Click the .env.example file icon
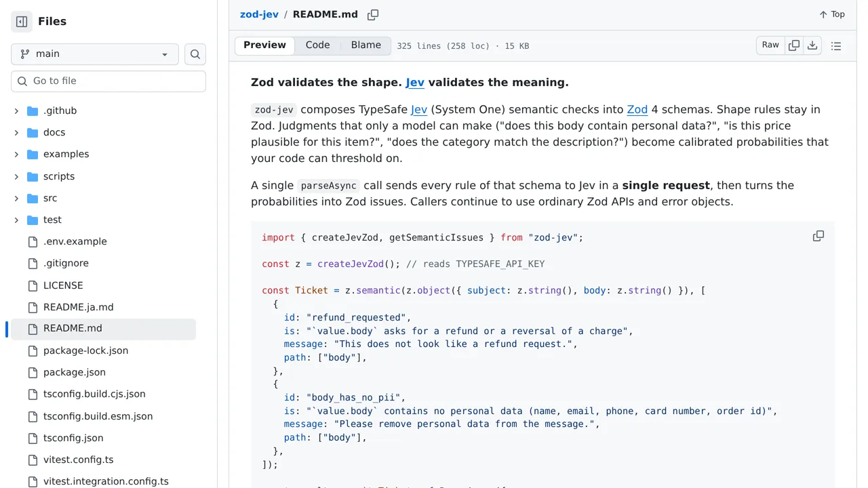Image resolution: width=868 pixels, height=488 pixels. point(33,241)
